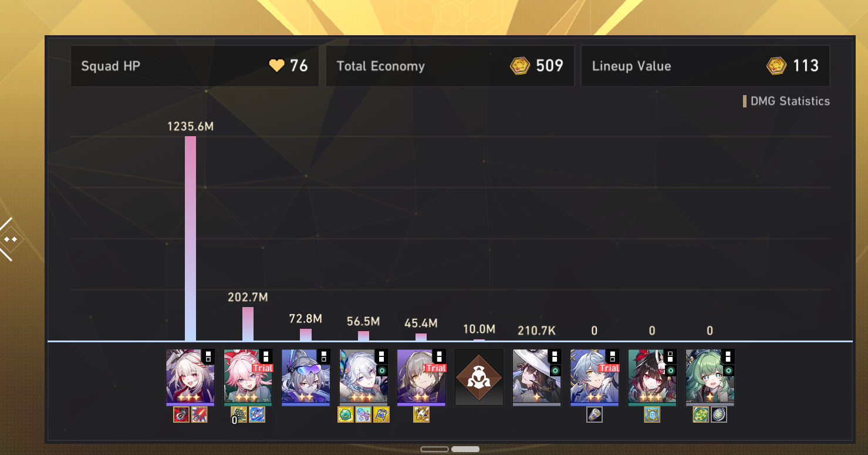
Task: Select the green-haired character portrait
Action: [710, 378]
